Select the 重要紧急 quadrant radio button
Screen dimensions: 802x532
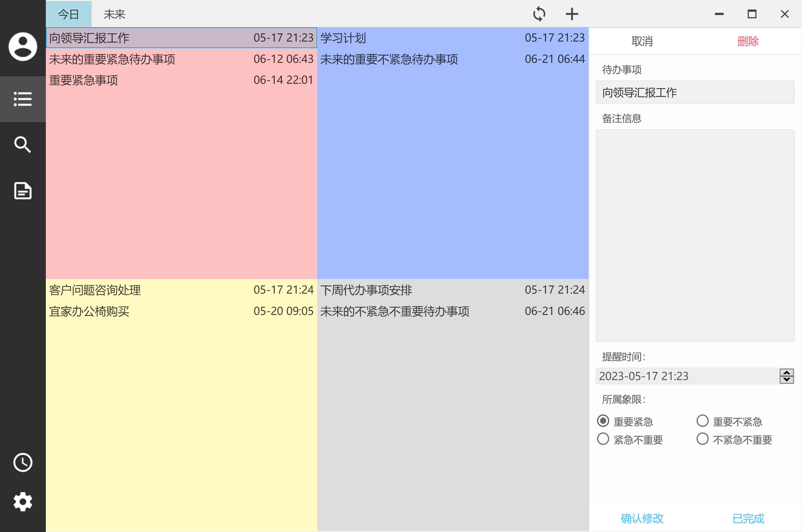click(x=603, y=421)
